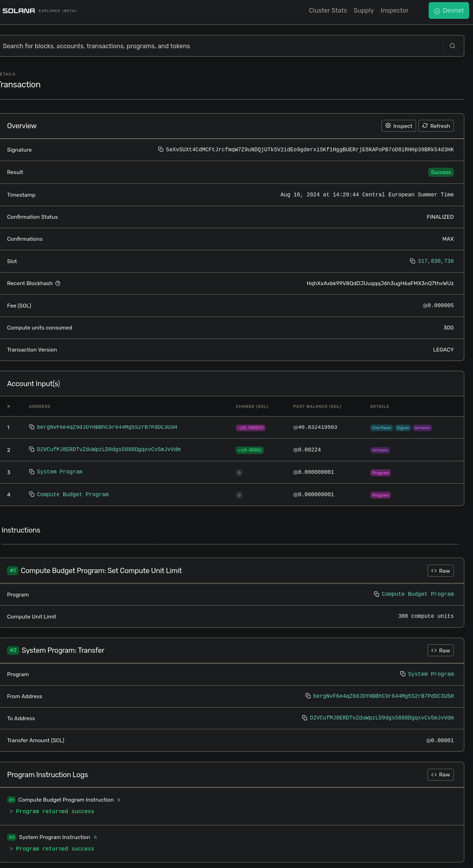Toggle Raw view for System Program Transfer
The image size is (473, 868).
pyautogui.click(x=441, y=650)
